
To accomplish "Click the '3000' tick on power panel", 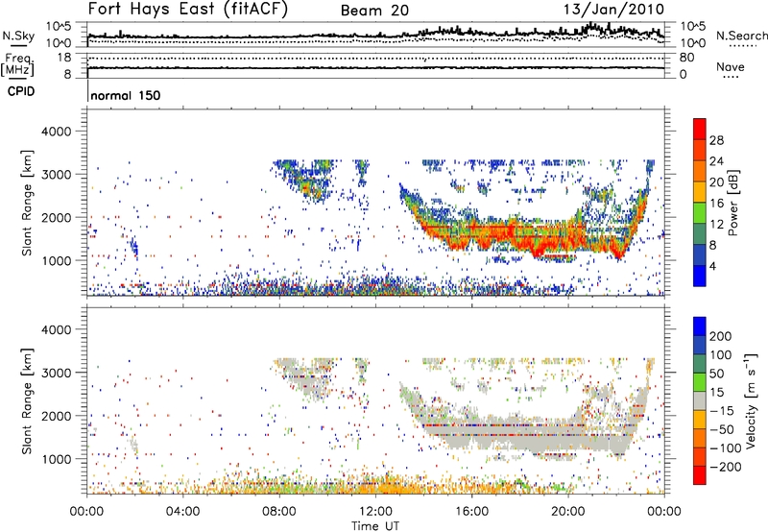I will tap(56, 175).
